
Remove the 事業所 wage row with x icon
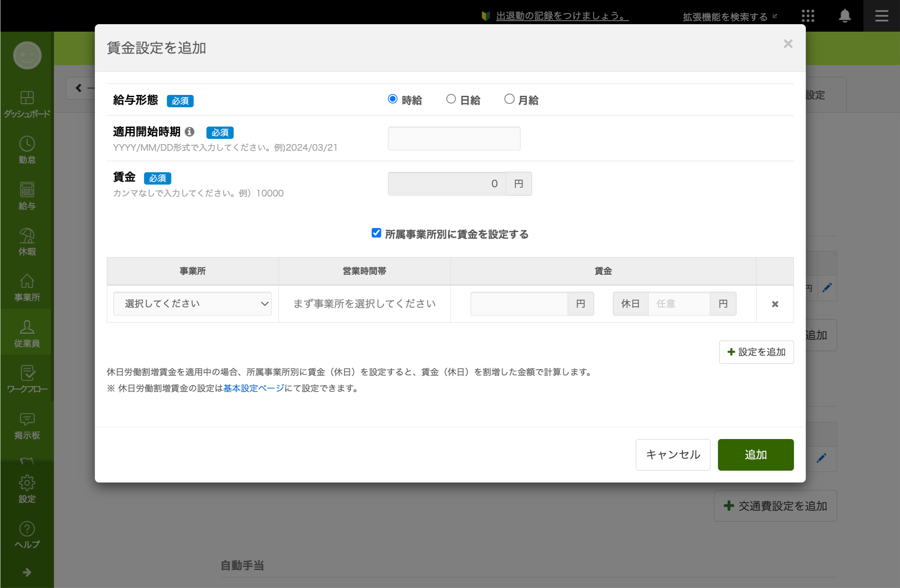click(x=775, y=304)
